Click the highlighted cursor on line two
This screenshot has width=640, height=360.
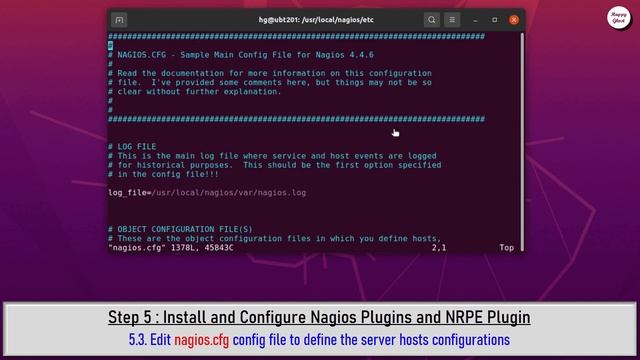[x=111, y=46]
